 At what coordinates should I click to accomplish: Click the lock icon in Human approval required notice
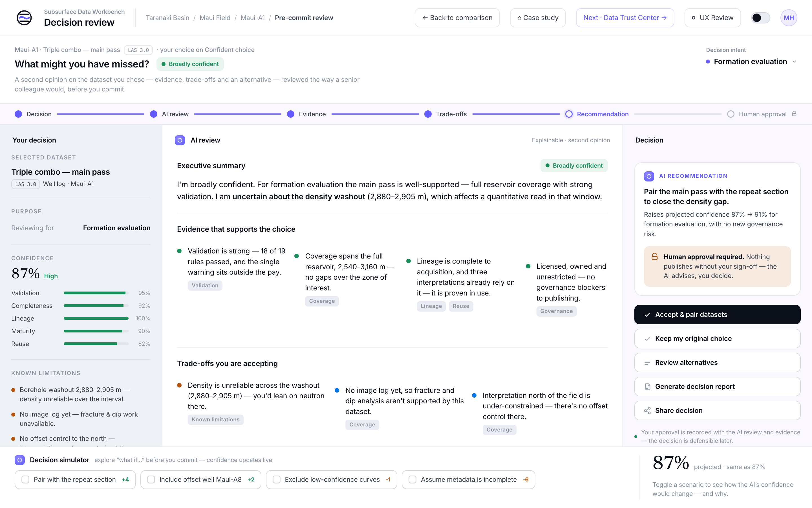pyautogui.click(x=655, y=257)
